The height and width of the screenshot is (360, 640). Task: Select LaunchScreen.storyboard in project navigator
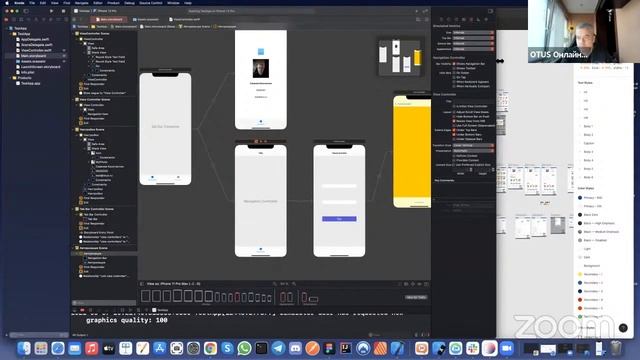click(x=40, y=67)
